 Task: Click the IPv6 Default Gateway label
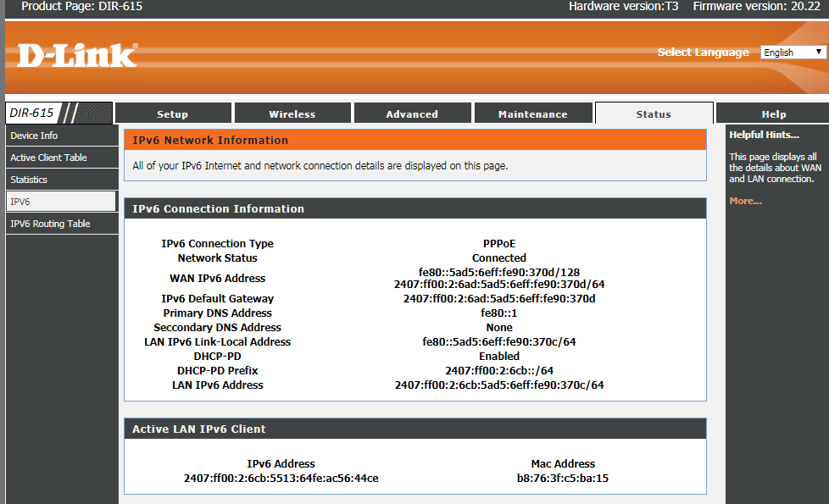coord(217,298)
